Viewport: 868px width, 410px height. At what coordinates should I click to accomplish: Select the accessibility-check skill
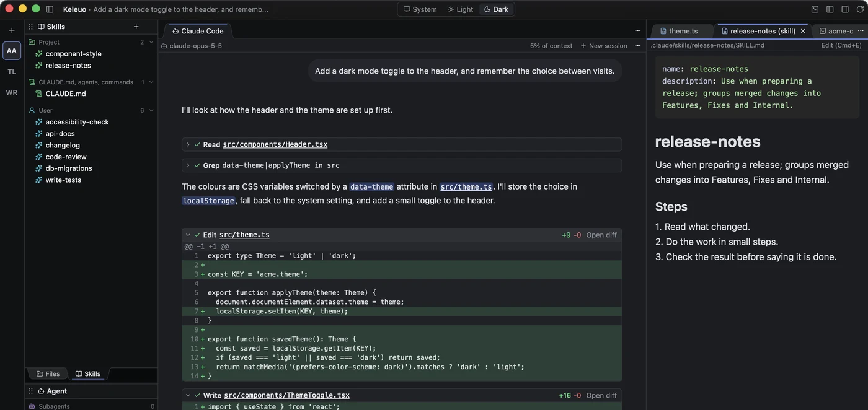click(x=77, y=122)
